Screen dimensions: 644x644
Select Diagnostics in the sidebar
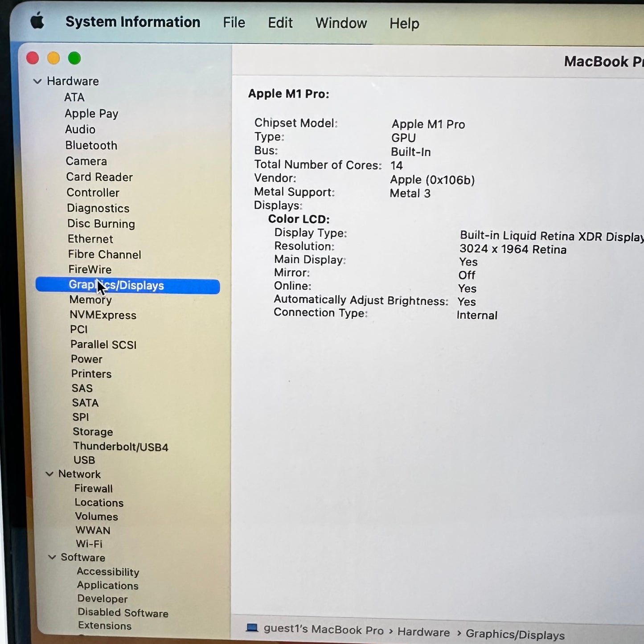point(98,208)
